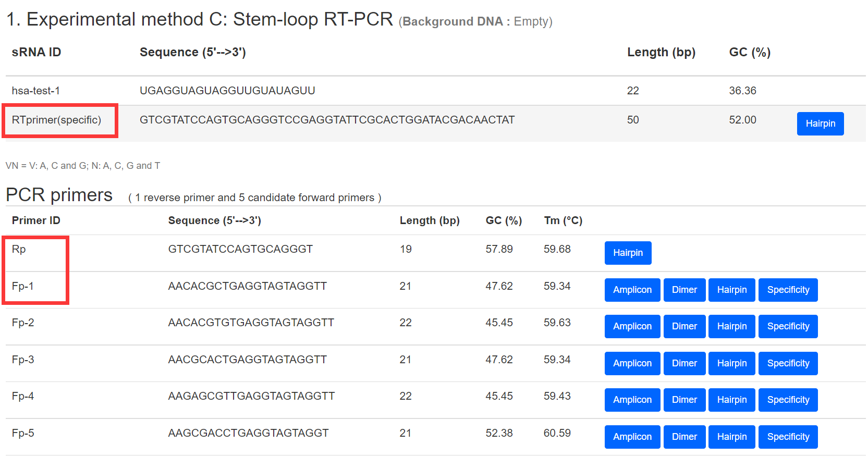Image resolution: width=868 pixels, height=456 pixels.
Task: Click the length value 50 for the RT primer
Action: 633,120
